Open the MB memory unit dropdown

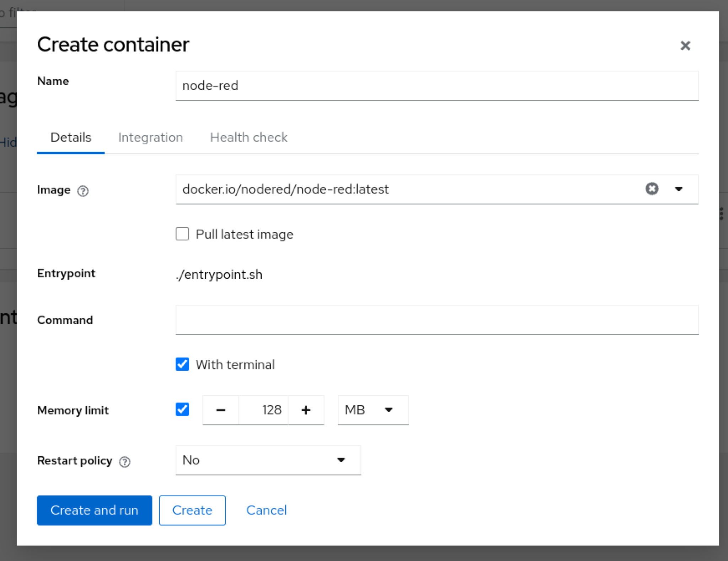pos(373,410)
